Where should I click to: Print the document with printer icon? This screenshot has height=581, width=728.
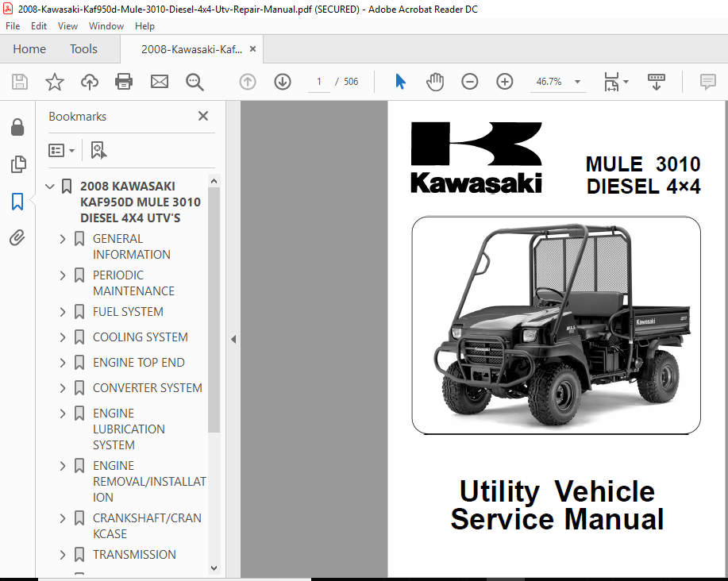click(124, 82)
